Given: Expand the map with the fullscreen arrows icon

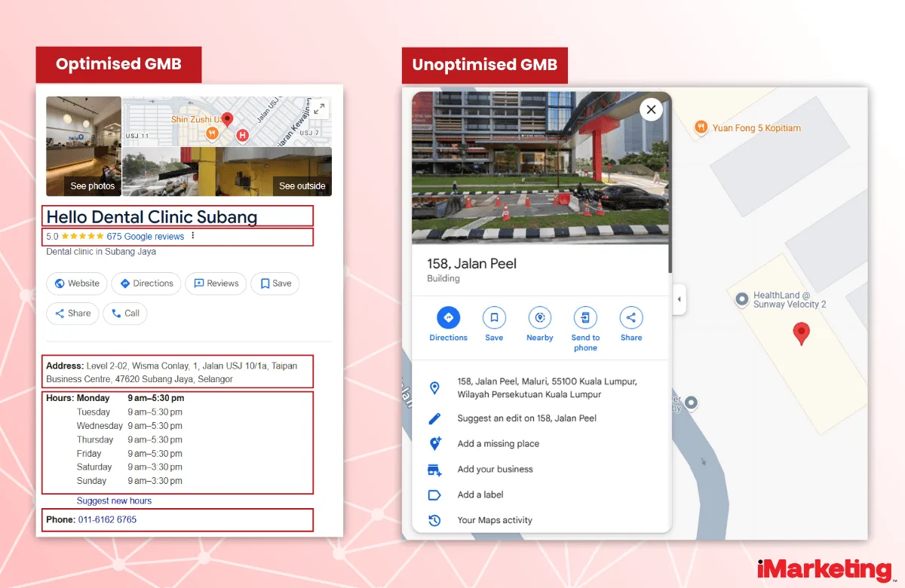Looking at the screenshot, I should pyautogui.click(x=319, y=109).
